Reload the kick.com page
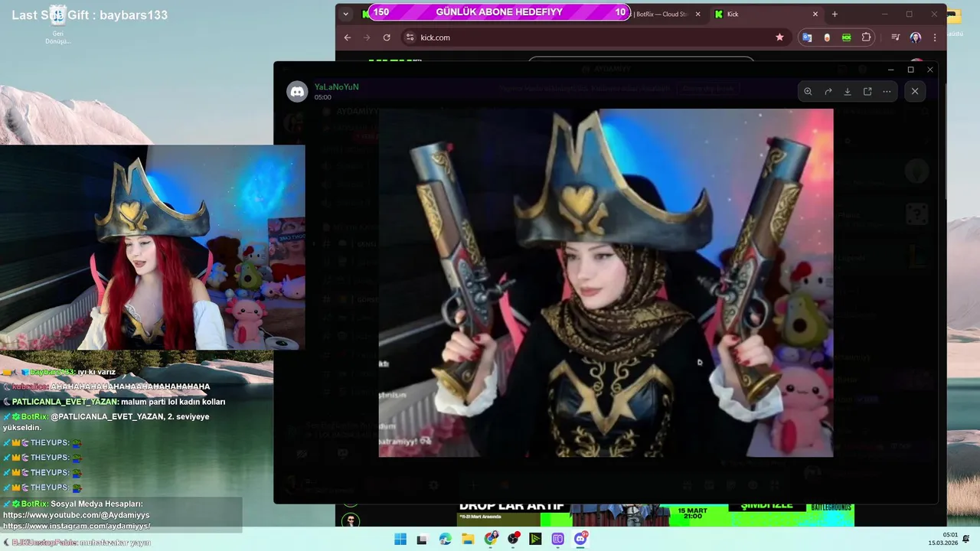 tap(387, 37)
